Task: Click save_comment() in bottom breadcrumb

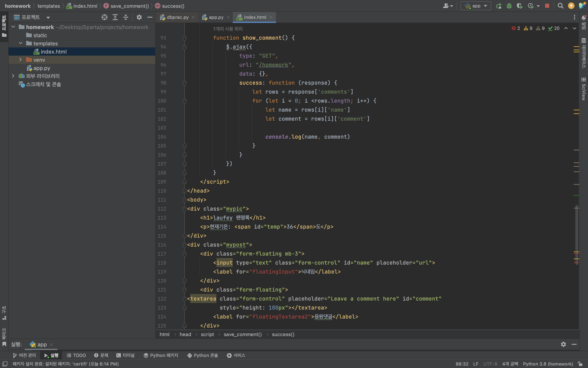Action: [243, 334]
